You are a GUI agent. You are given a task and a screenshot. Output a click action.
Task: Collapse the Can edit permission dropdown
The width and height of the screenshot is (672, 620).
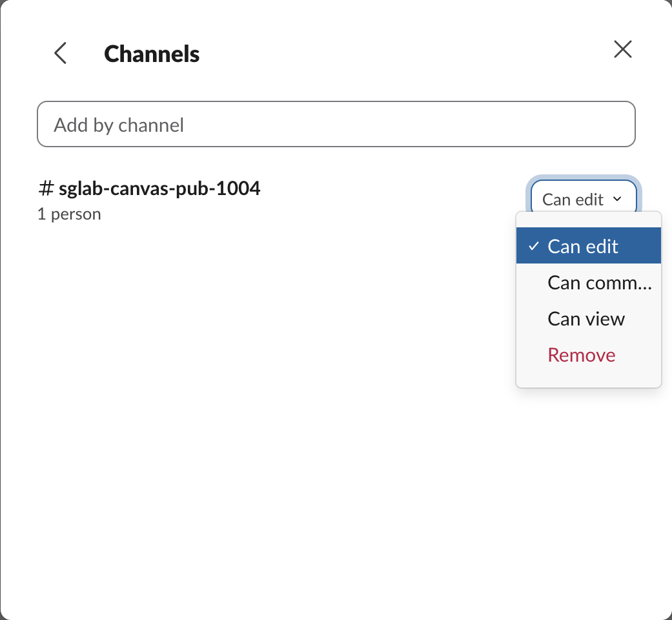pos(584,198)
